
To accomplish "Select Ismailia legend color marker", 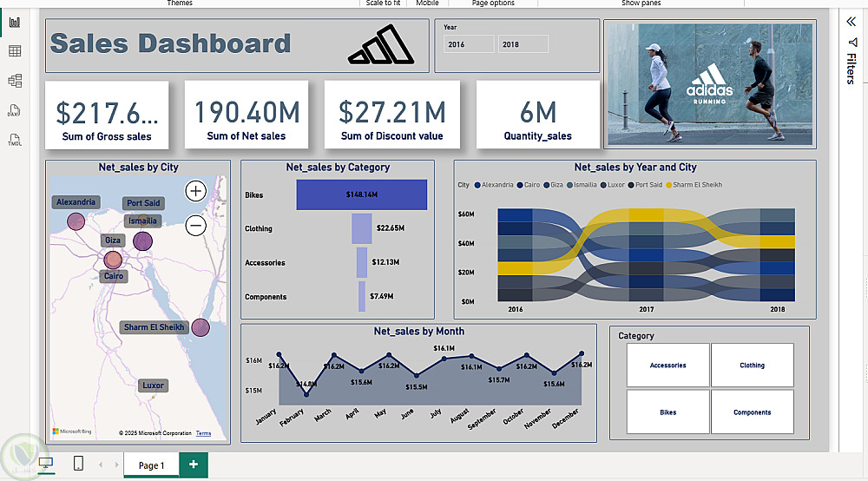I will tap(569, 185).
